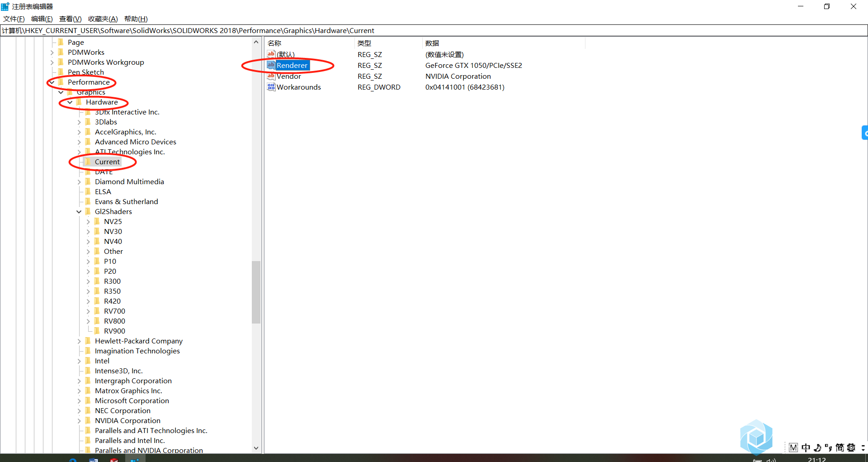Select the RV900 folder icon

point(97,331)
